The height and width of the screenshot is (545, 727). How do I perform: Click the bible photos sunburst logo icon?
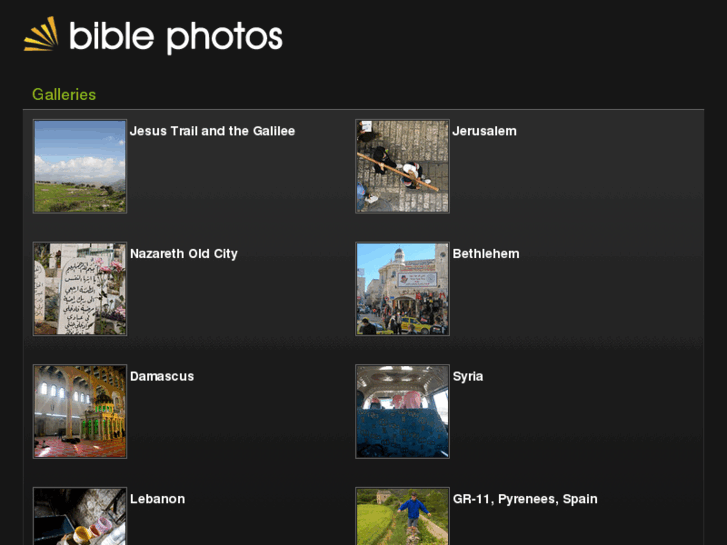click(41, 35)
